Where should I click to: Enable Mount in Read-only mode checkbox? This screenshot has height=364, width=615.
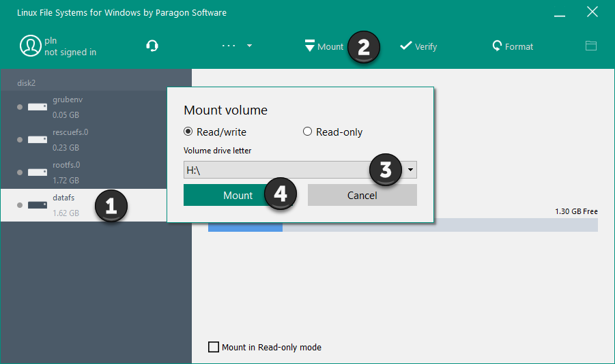pyautogui.click(x=214, y=348)
